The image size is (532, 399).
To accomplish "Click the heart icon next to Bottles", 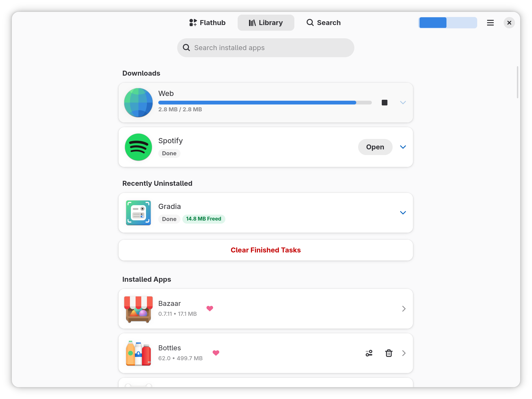I will 216,353.
